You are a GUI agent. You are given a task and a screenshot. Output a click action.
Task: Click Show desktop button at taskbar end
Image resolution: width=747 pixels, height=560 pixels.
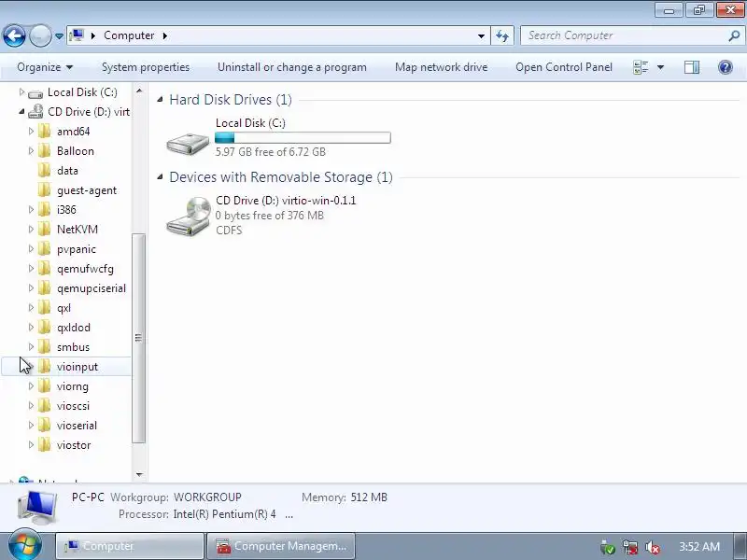pyautogui.click(x=741, y=546)
